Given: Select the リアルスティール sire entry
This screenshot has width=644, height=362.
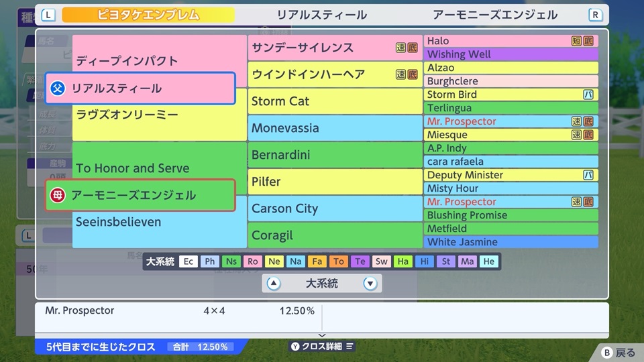Looking at the screenshot, I should pos(140,88).
